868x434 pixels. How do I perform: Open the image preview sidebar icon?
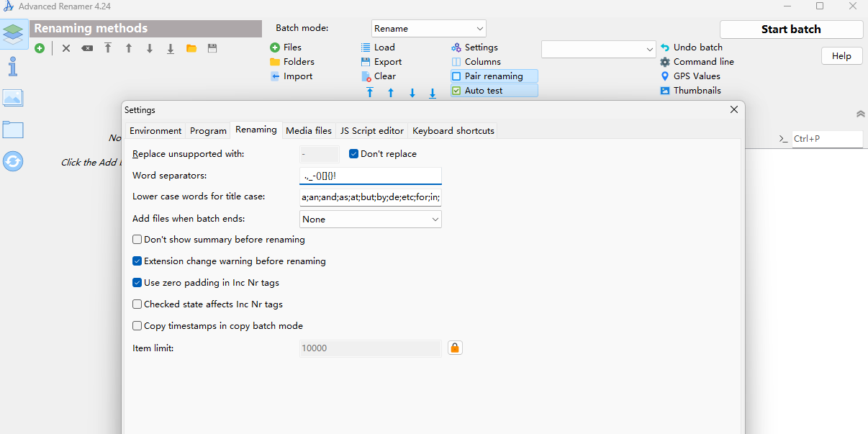coord(13,98)
